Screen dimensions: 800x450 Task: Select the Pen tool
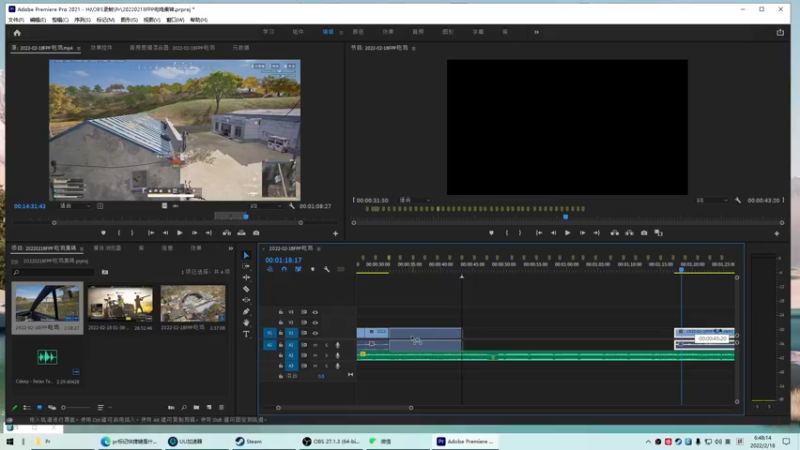(x=246, y=311)
